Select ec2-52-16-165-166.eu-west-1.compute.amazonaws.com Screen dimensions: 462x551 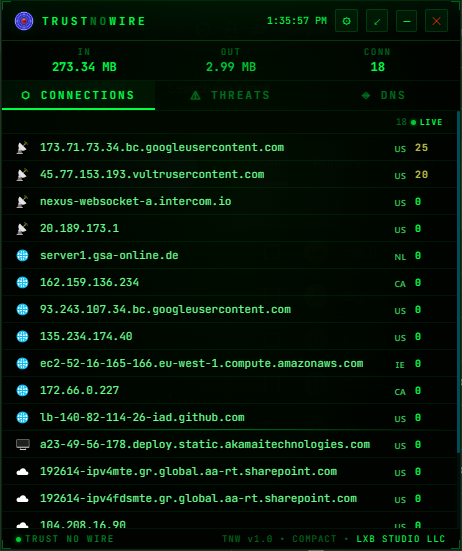(x=229, y=363)
